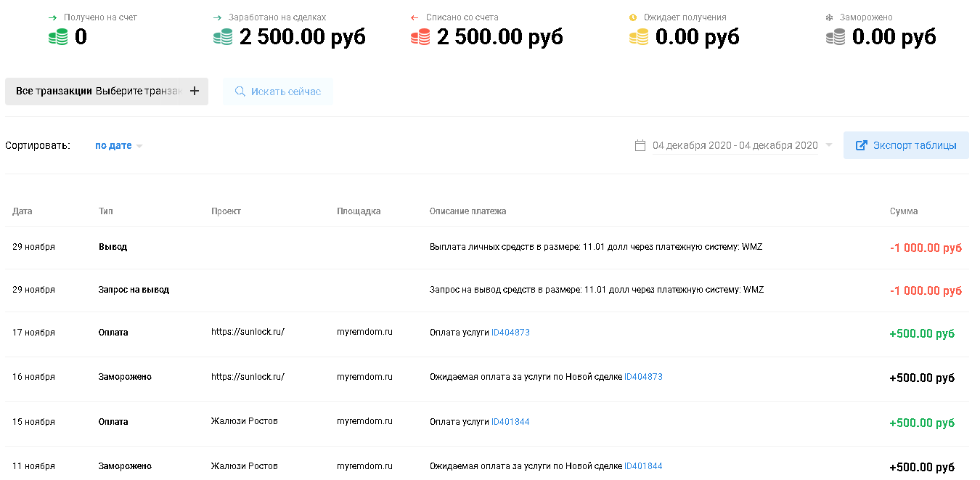This screenshot has height=480, width=980.
Task: Click the magnifier icon in search button
Action: pos(240,91)
